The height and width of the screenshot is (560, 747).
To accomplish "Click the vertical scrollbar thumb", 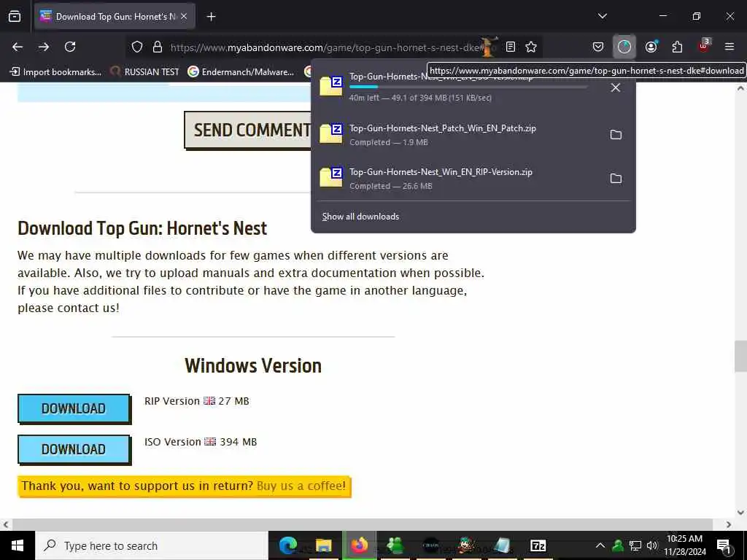I will (x=740, y=356).
